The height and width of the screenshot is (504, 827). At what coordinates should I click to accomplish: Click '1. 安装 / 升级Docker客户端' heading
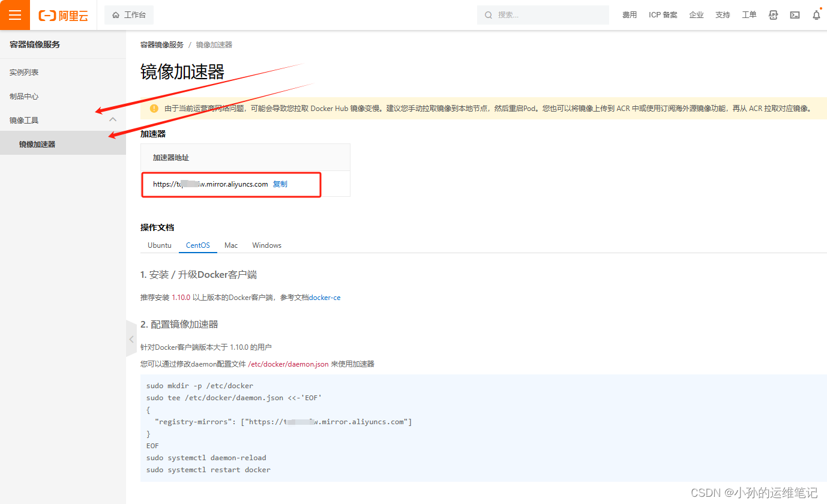pos(199,275)
